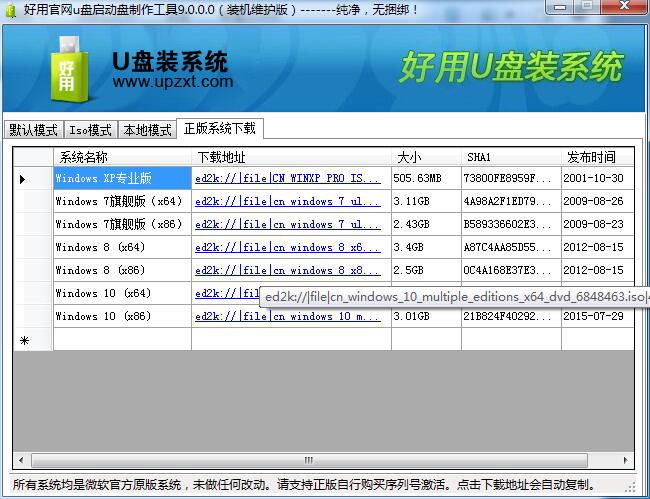Select the Windows 7旗舰版 (x64) name cell
Screen dimensions: 650x499
[122, 201]
